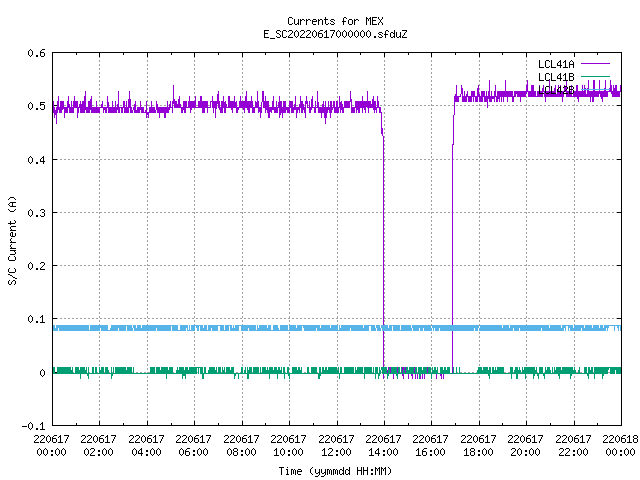The height and width of the screenshot is (480, 640).
Task: Click the LCL42B legend label
Action: tap(556, 90)
